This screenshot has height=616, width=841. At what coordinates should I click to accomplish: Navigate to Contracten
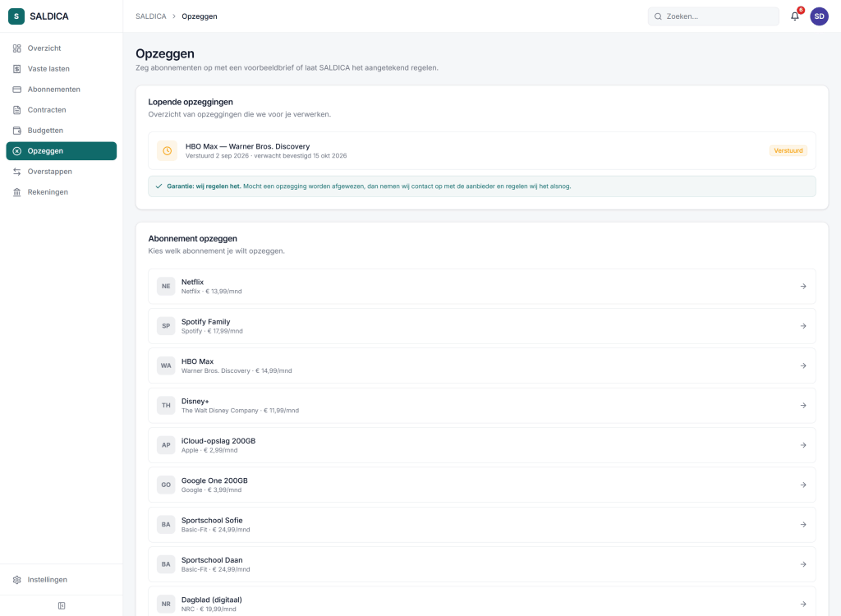(61, 110)
